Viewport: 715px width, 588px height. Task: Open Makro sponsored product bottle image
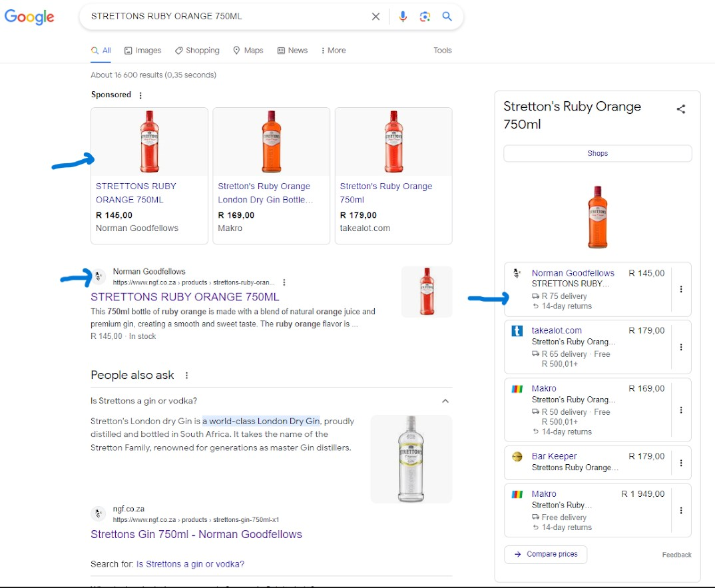click(x=271, y=141)
